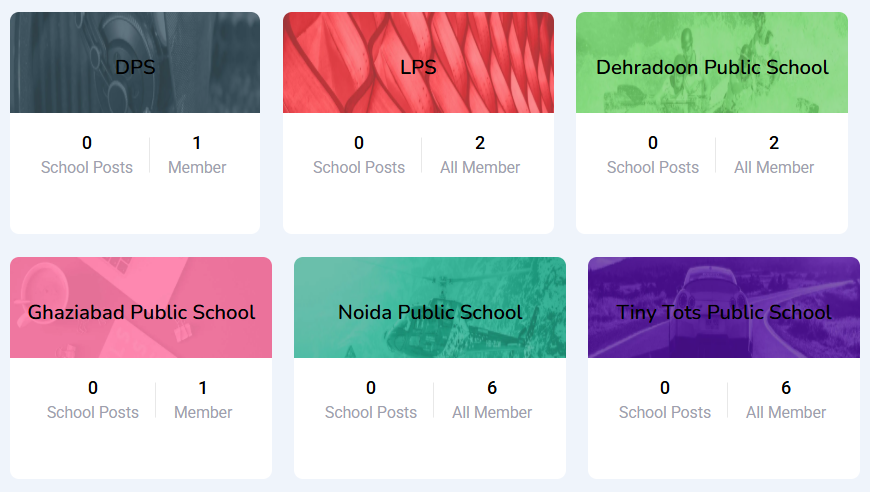View Noida Public School All Member
Screen dimensions: 870x492
pyautogui.click(x=492, y=400)
